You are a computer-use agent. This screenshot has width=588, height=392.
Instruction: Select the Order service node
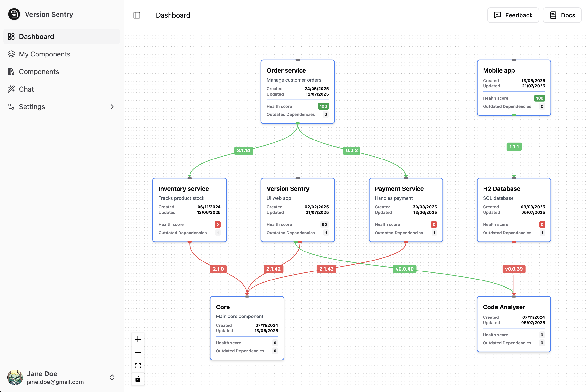[298, 92]
